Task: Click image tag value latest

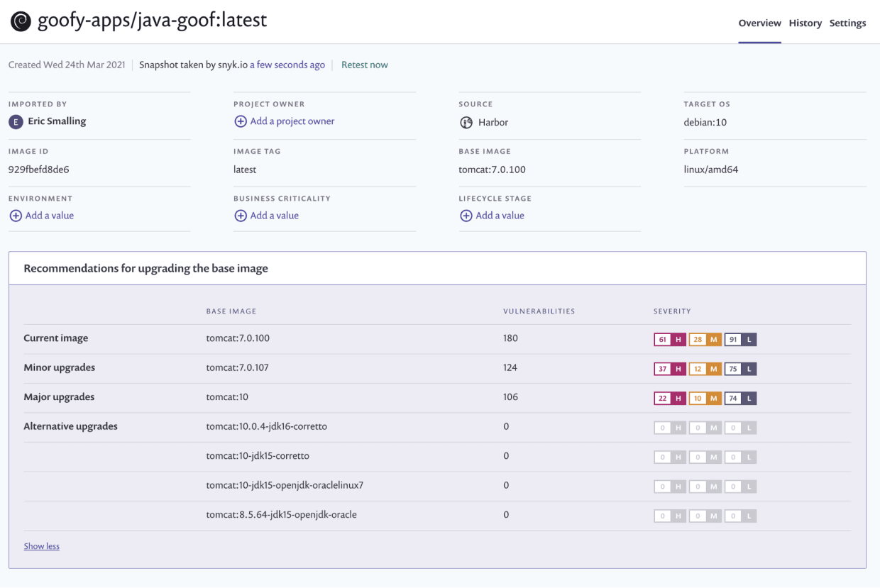Action: 245,170
